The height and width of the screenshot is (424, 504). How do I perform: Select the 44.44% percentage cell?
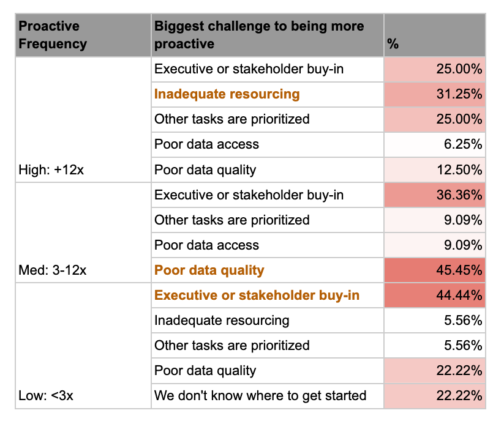[434, 296]
